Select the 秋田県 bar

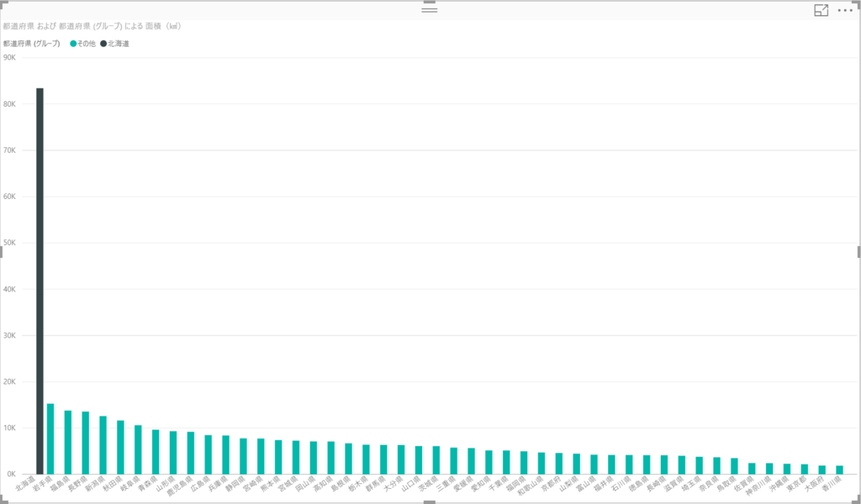click(120, 447)
